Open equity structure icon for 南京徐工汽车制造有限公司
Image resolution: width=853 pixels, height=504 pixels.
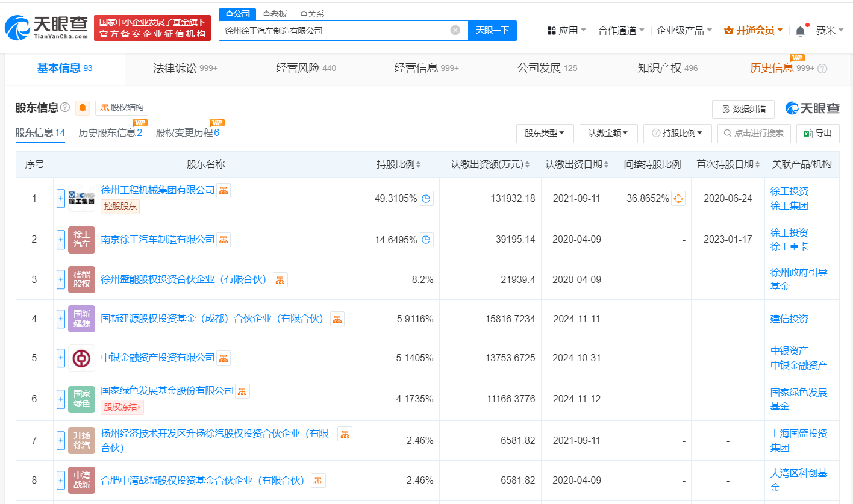pyautogui.click(x=223, y=240)
